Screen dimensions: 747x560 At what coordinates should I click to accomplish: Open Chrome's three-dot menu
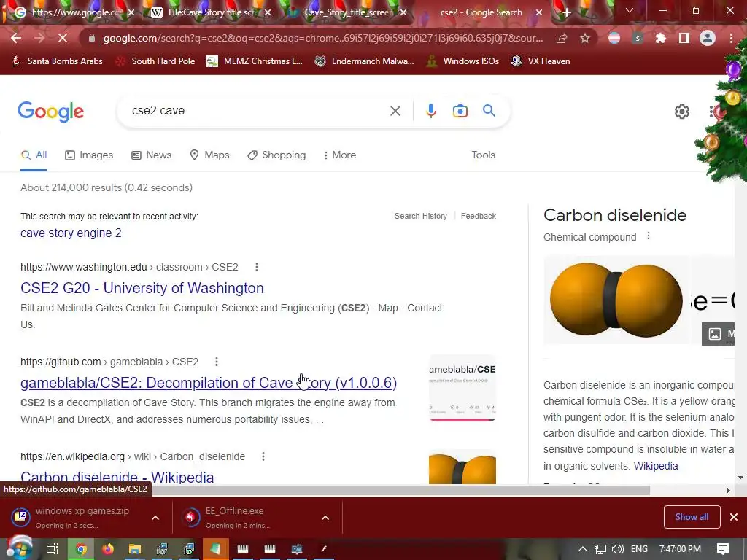point(731,38)
